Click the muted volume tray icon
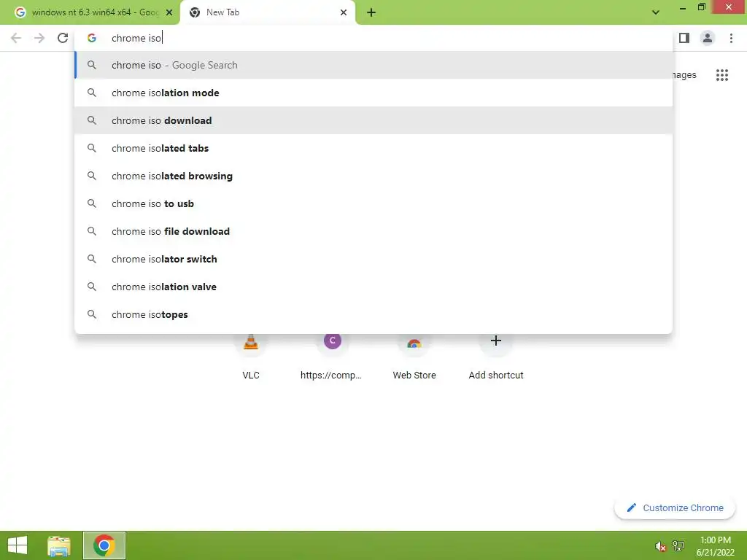This screenshot has width=747, height=560. click(660, 546)
